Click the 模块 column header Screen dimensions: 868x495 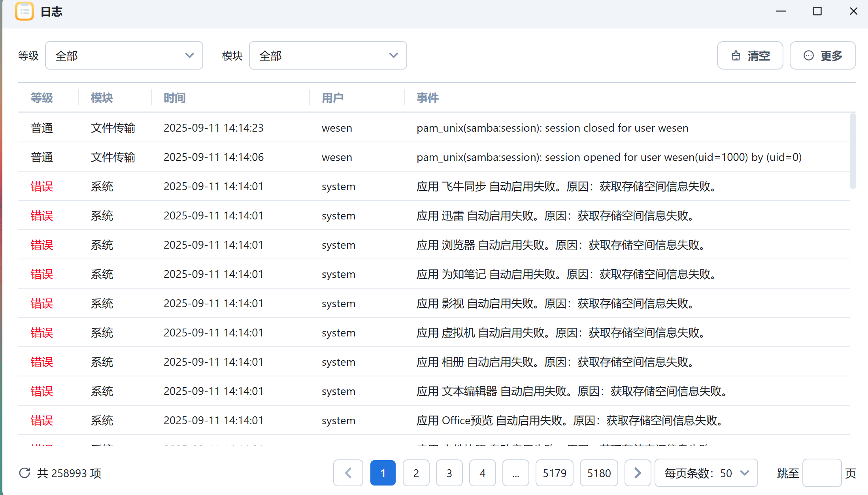(102, 98)
